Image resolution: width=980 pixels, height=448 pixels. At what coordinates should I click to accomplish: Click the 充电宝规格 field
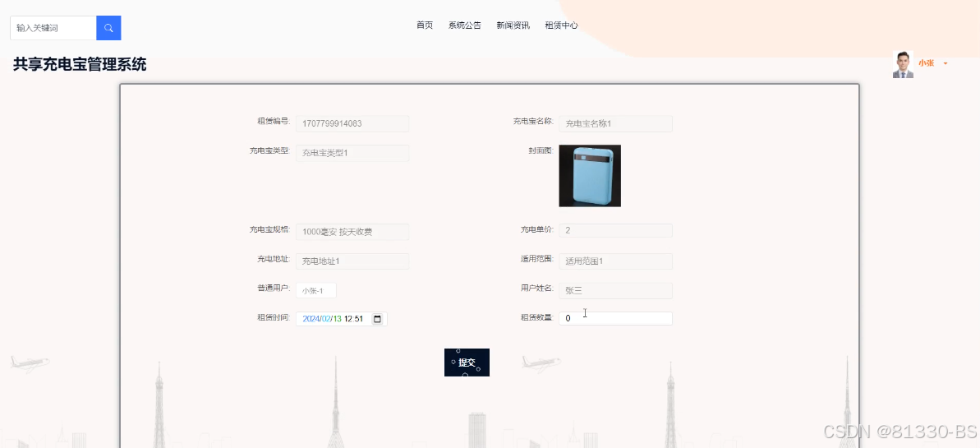pos(352,232)
